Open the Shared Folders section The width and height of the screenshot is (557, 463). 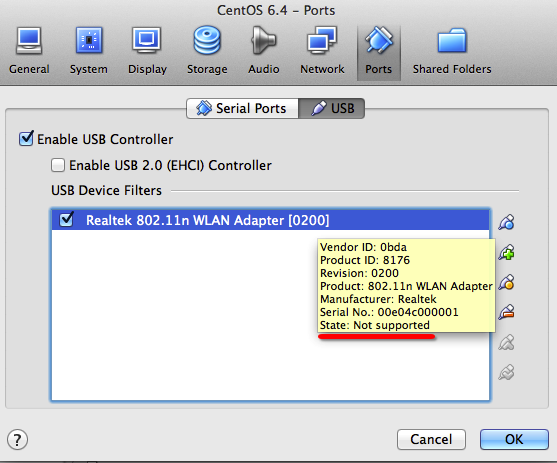(x=452, y=51)
